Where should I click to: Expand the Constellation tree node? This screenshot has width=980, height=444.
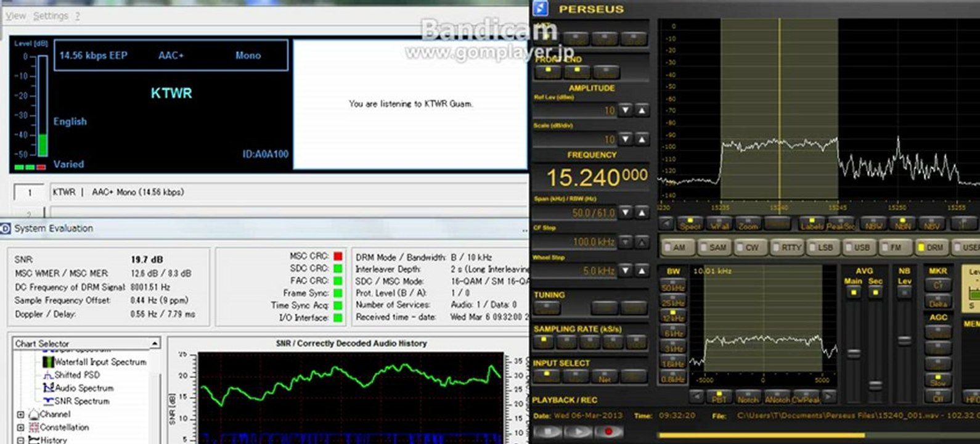click(20, 427)
